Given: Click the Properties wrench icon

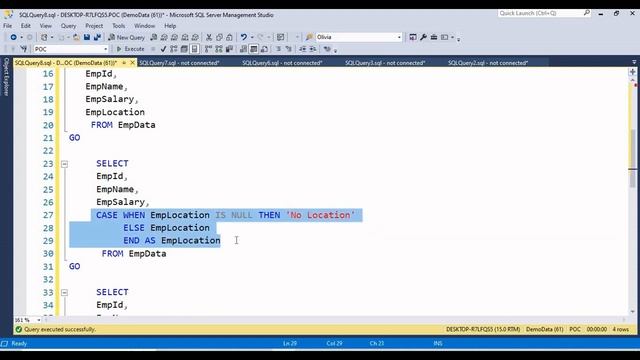Looking at the screenshot, I should point(423,37).
